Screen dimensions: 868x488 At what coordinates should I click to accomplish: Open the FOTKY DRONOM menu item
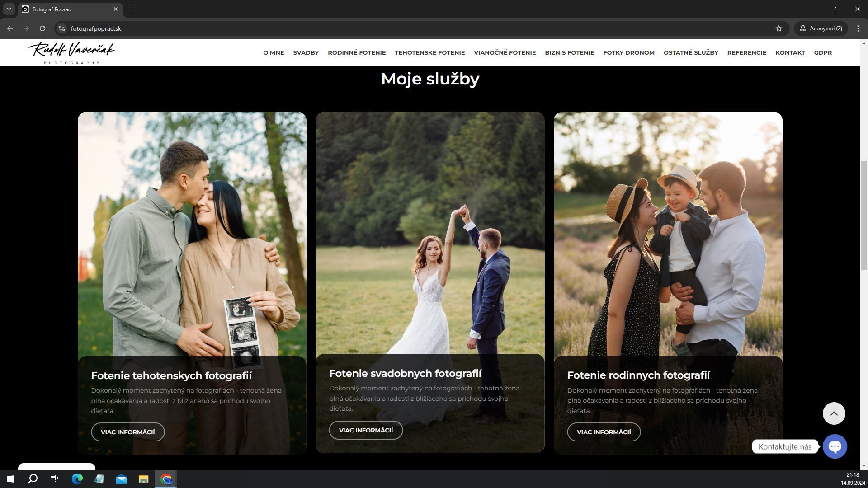[629, 53]
